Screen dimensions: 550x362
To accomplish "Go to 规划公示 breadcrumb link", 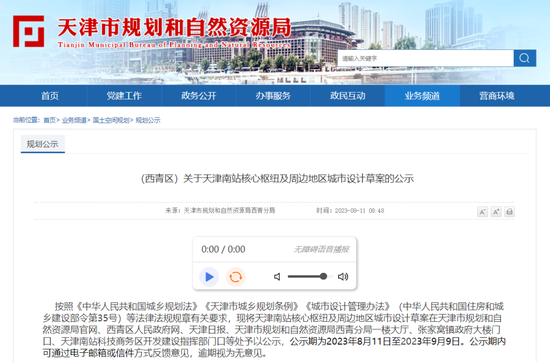I will point(148,120).
